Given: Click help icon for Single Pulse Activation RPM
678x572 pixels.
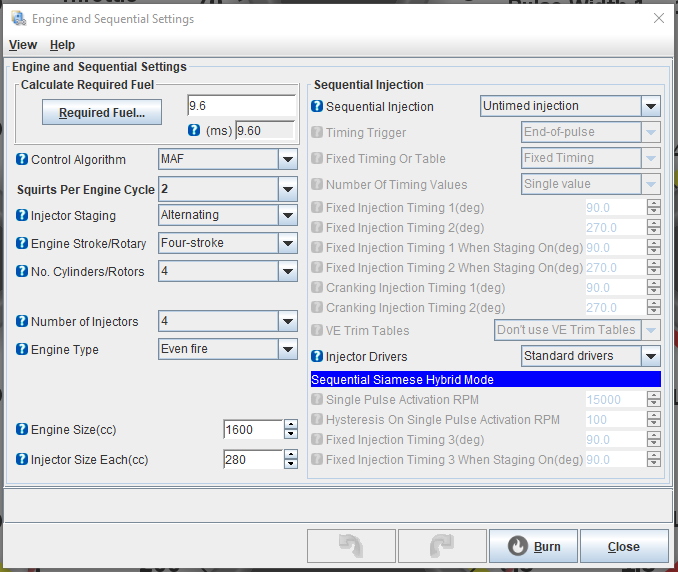Looking at the screenshot, I should click(x=317, y=399).
